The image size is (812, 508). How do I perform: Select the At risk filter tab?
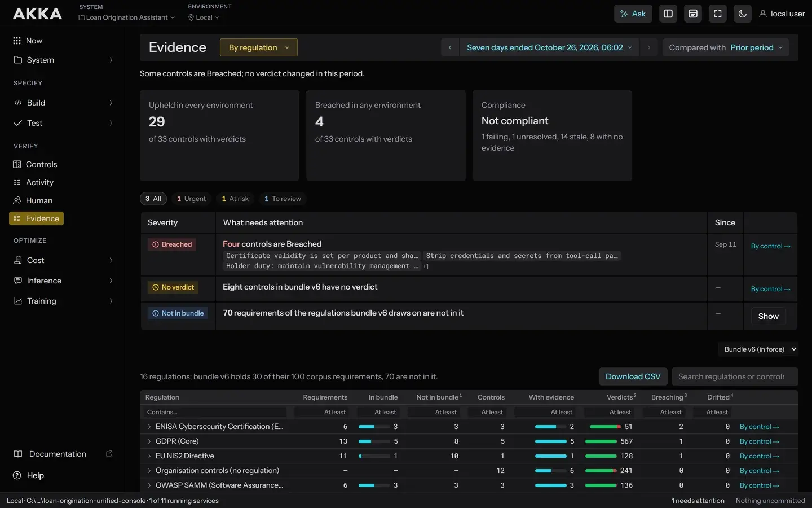pyautogui.click(x=235, y=199)
